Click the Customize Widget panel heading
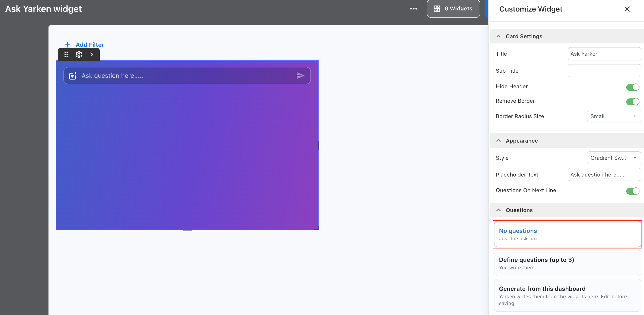 point(531,9)
